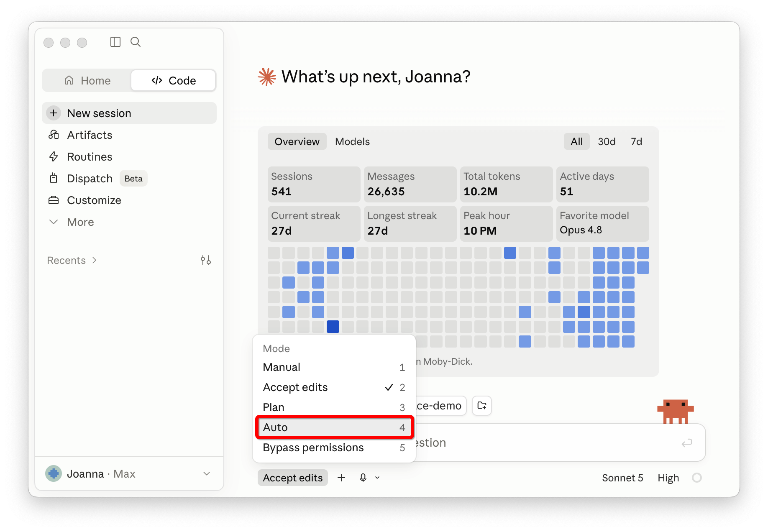Switch to the Home tab
This screenshot has height=532, width=768.
(87, 80)
